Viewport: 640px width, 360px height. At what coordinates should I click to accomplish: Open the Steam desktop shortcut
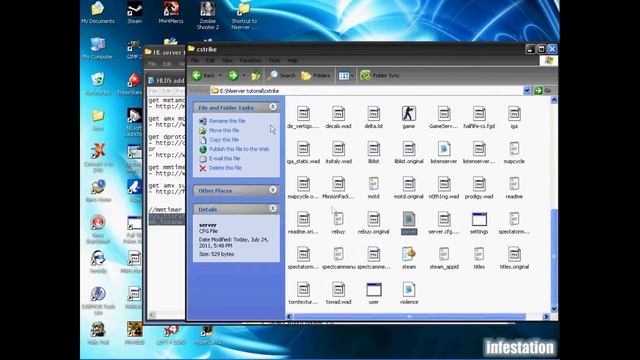pyautogui.click(x=134, y=13)
